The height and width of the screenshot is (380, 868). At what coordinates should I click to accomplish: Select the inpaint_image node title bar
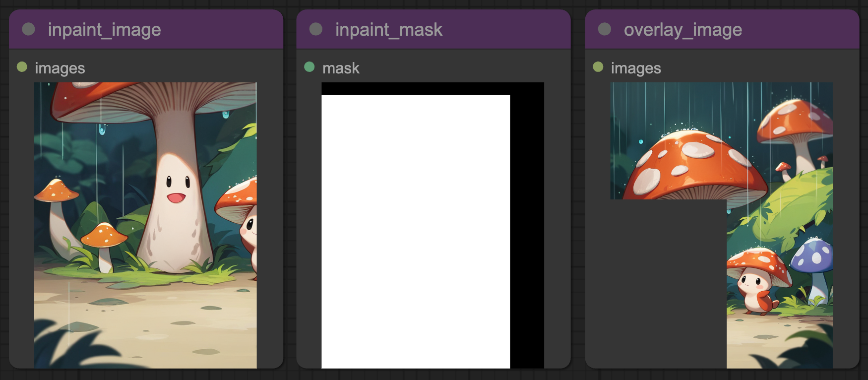pos(146,29)
